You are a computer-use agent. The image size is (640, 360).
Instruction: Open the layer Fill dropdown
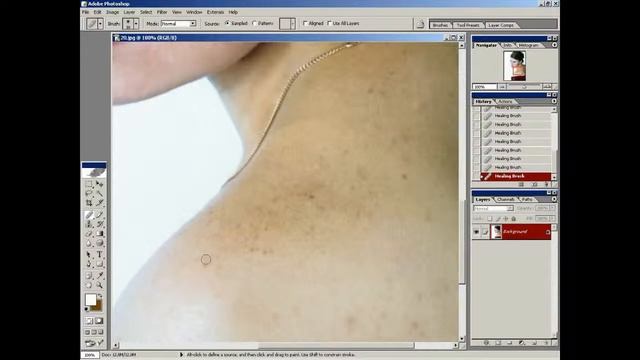click(x=552, y=218)
